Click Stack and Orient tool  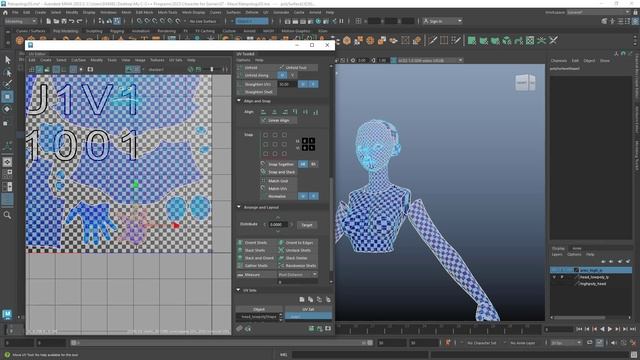point(257,258)
